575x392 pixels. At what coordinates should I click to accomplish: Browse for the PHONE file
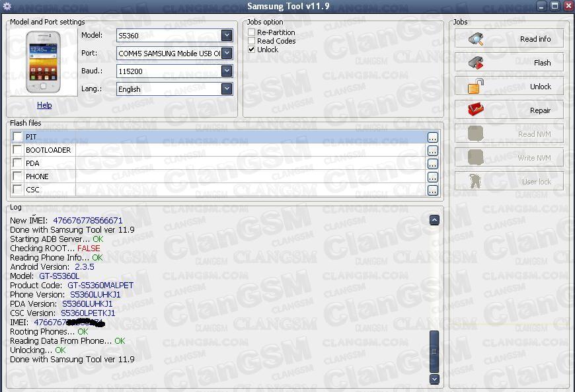(433, 177)
